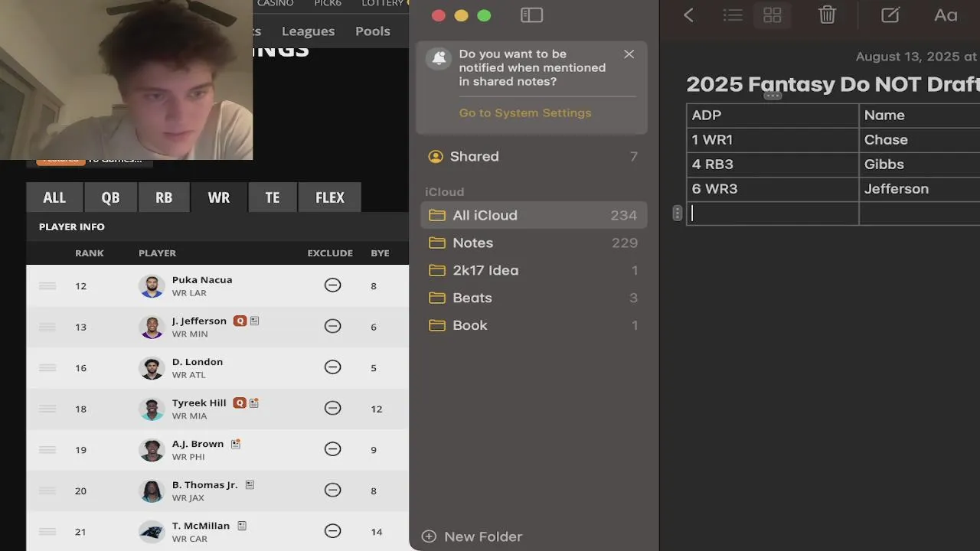Select the RB position tab
Image resolution: width=980 pixels, height=551 pixels.
[x=164, y=197]
